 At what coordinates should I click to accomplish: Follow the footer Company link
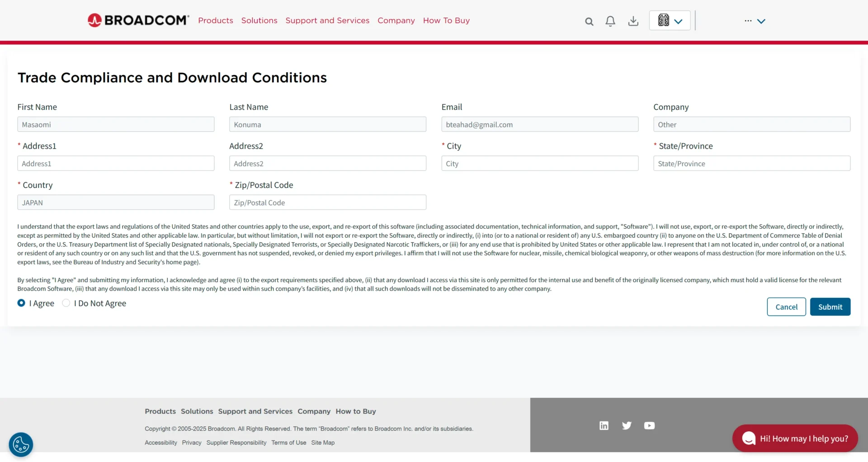coord(314,411)
